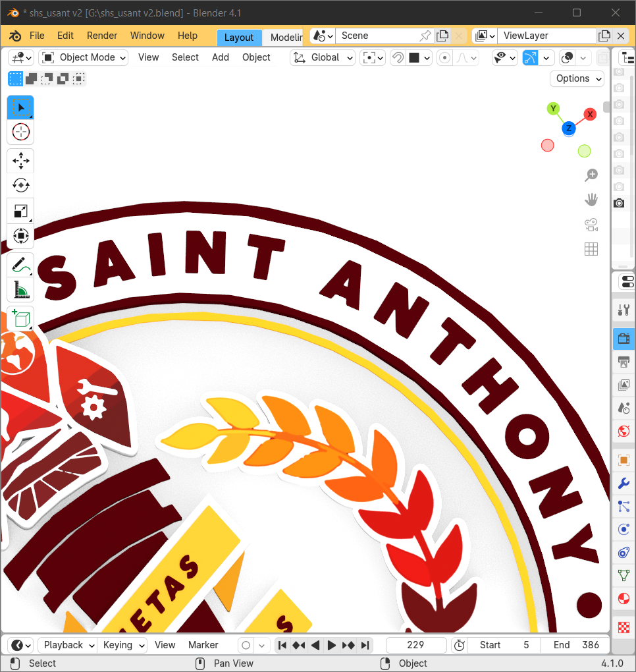Select the Move tool
636x672 pixels.
[20, 161]
